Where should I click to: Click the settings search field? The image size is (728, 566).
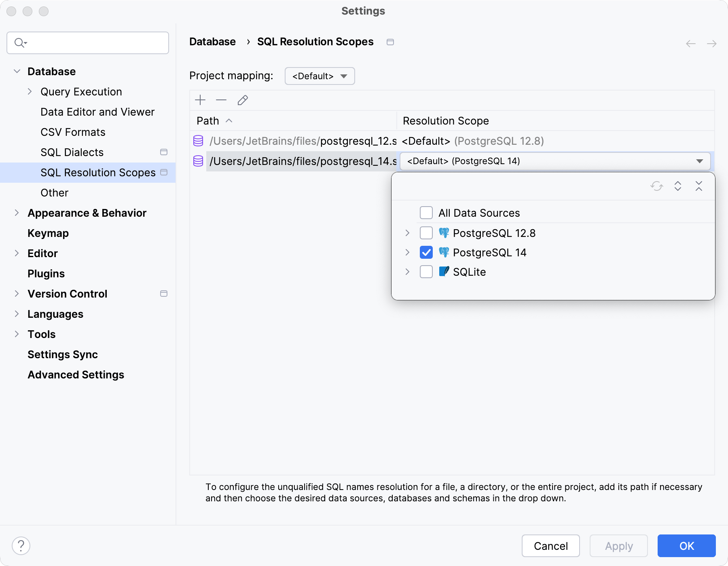(x=87, y=42)
